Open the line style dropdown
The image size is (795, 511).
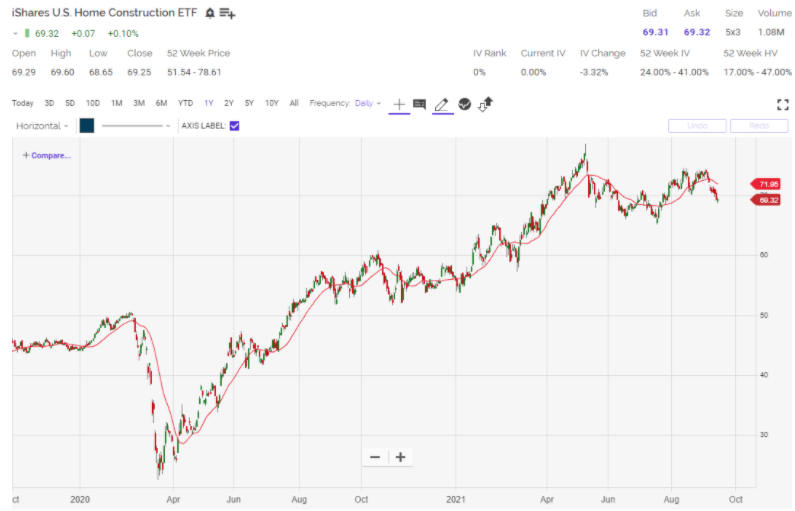click(x=136, y=126)
